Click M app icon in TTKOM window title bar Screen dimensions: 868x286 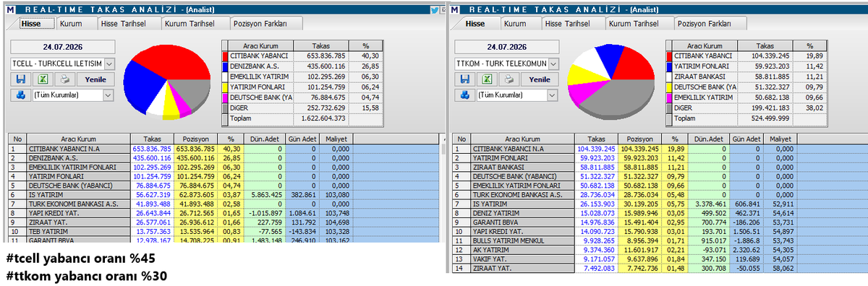coord(454,10)
